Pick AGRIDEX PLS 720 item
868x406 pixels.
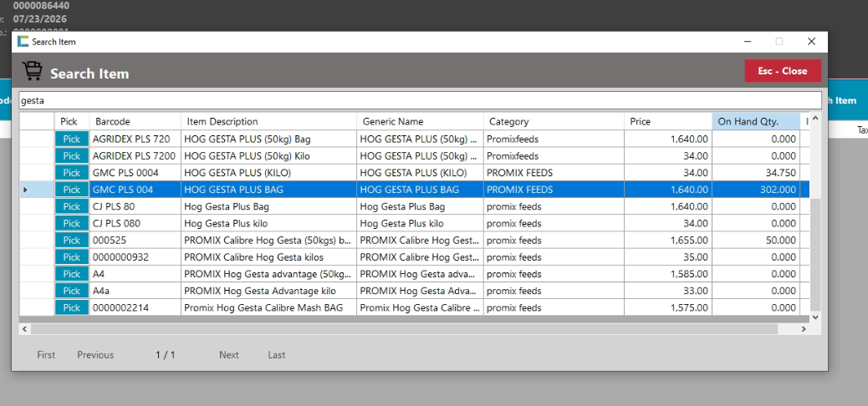tap(71, 140)
